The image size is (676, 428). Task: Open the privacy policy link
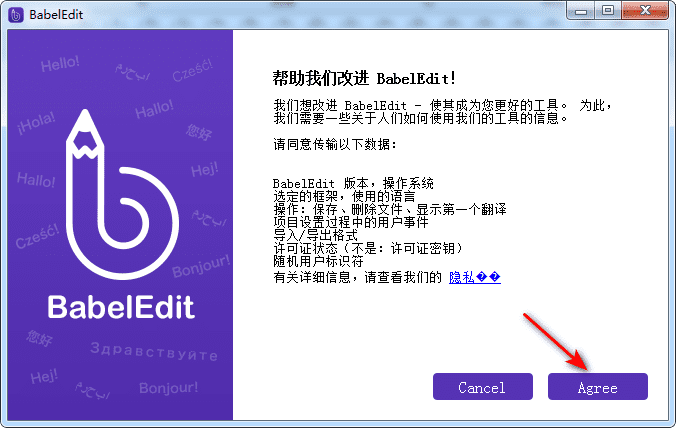point(475,277)
